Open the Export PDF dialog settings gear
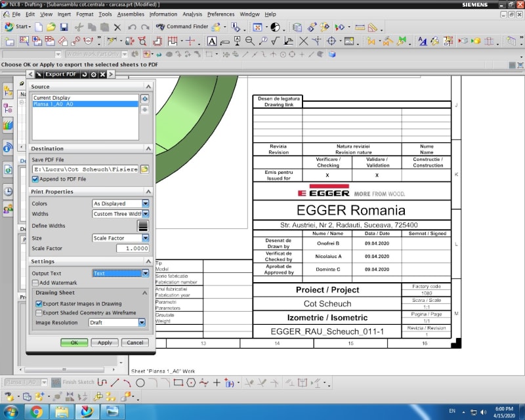The width and height of the screenshot is (525, 420). [93, 74]
